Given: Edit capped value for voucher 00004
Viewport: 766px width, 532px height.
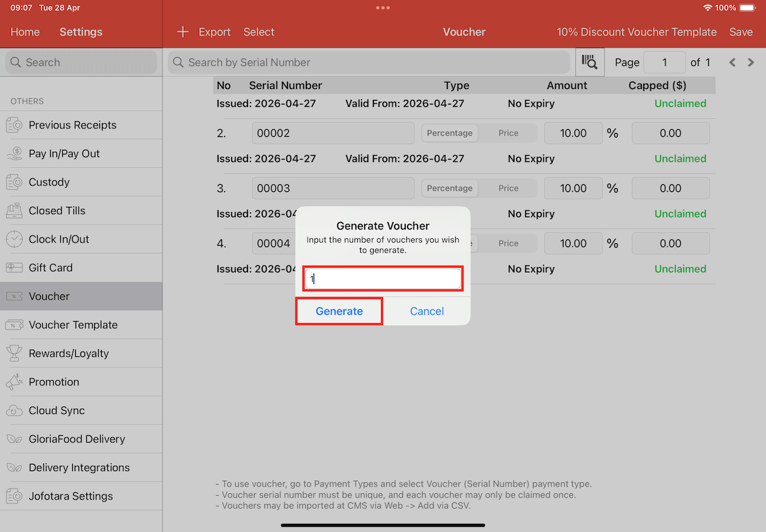Looking at the screenshot, I should coord(670,243).
